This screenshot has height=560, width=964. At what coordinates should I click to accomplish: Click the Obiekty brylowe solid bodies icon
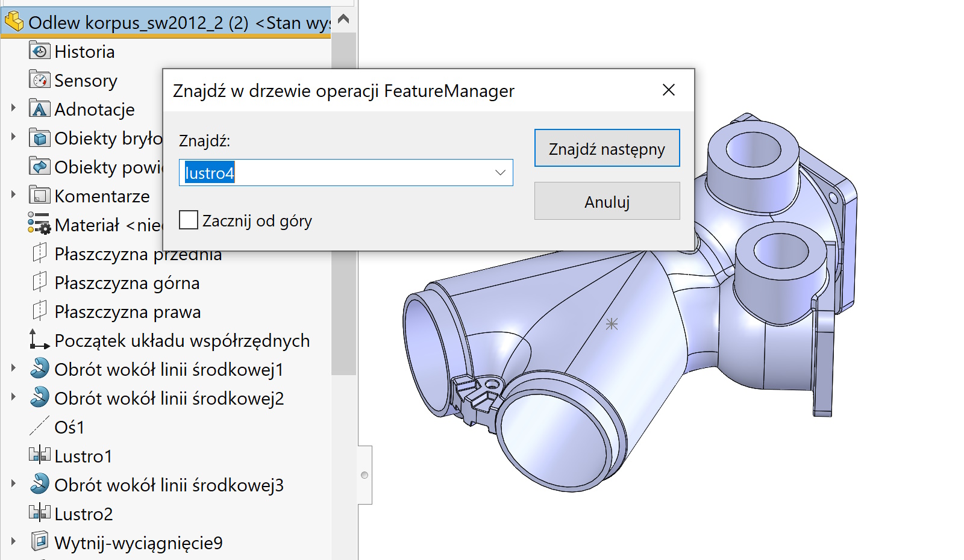pyautogui.click(x=39, y=137)
